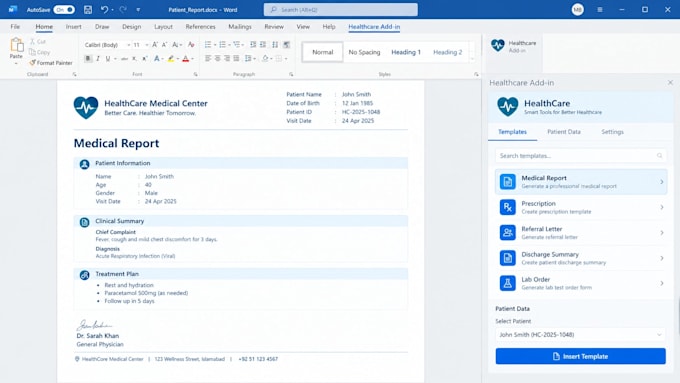
Task: Click the Decrease Indent icon
Action: click(x=253, y=45)
